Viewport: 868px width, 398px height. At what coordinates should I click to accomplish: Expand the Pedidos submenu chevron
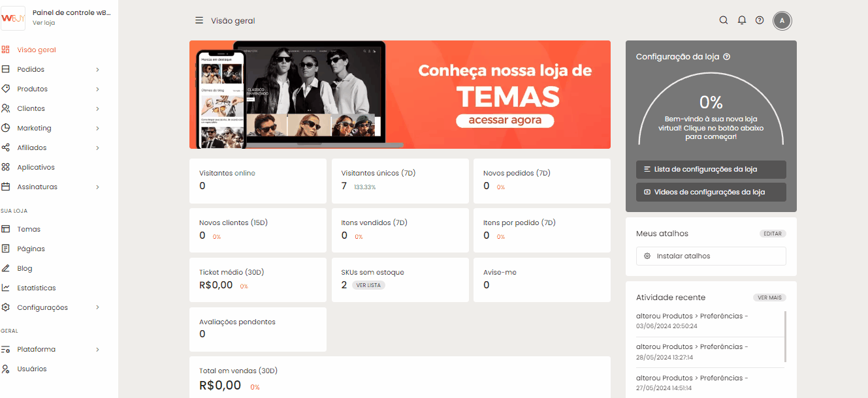tap(97, 69)
